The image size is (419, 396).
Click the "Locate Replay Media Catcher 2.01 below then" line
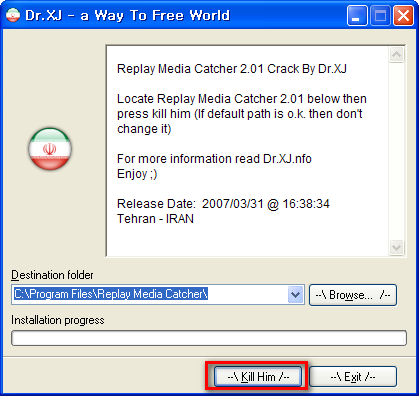pyautogui.click(x=242, y=99)
